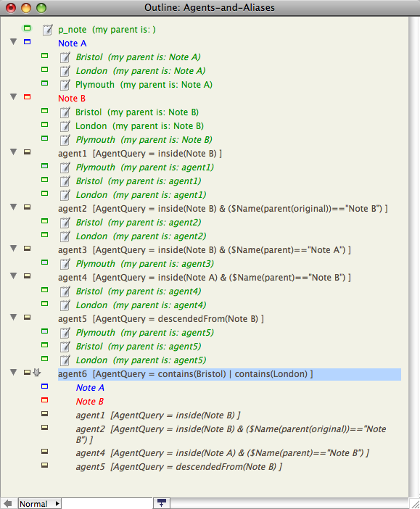Click the hand cursor icon beside agent6
Screen dimensions: 420x509
37,373
